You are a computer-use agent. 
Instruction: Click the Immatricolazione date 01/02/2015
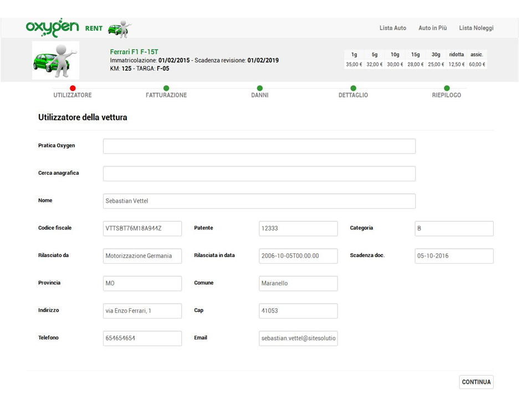click(174, 60)
